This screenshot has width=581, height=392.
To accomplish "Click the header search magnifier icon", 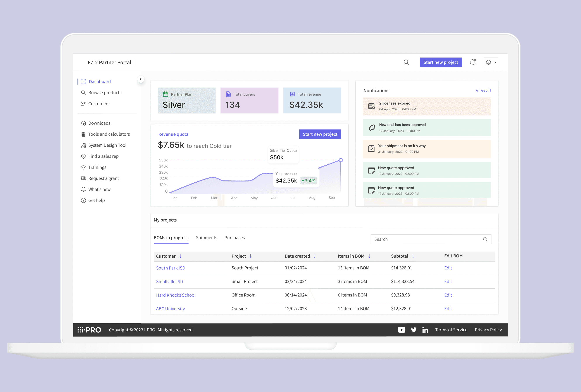I will tap(406, 62).
